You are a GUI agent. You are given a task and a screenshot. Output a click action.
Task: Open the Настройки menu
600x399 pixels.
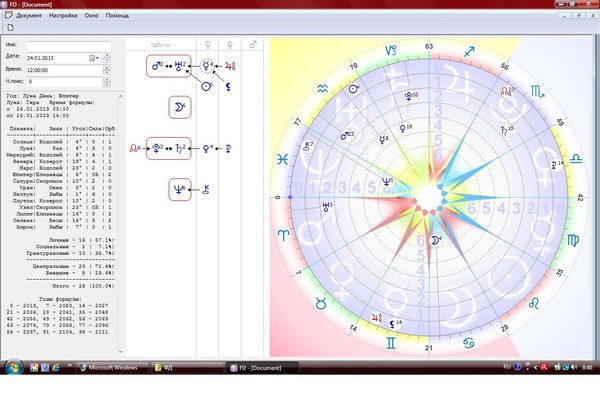click(63, 16)
